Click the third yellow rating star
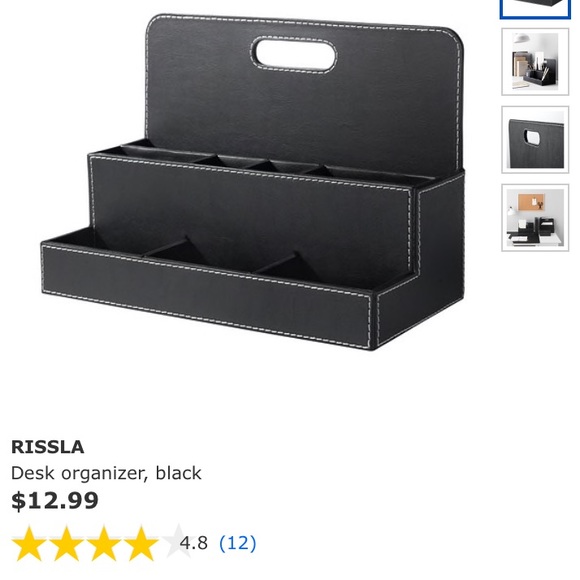Viewport: 580px width, 580px height. coord(104,543)
